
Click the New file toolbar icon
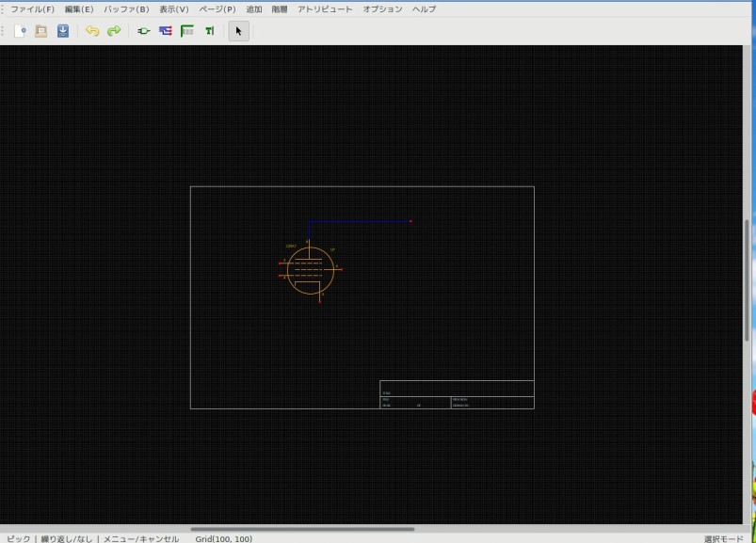(x=20, y=31)
